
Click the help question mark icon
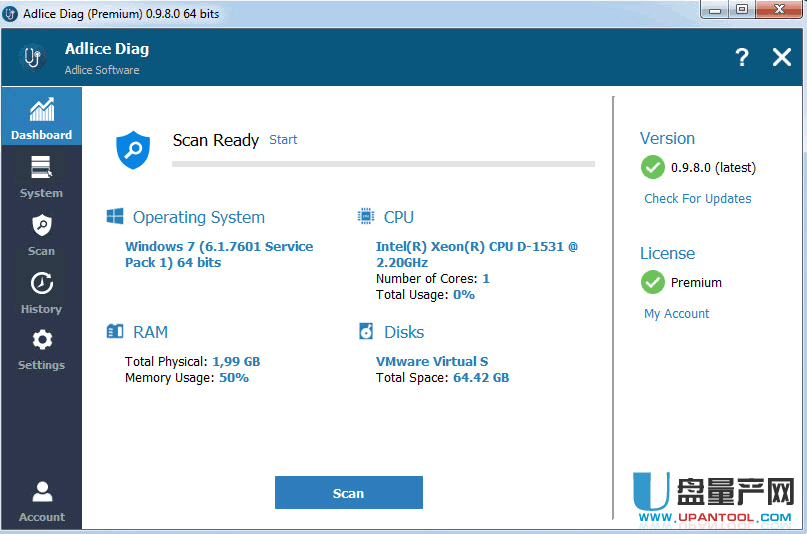tap(741, 58)
